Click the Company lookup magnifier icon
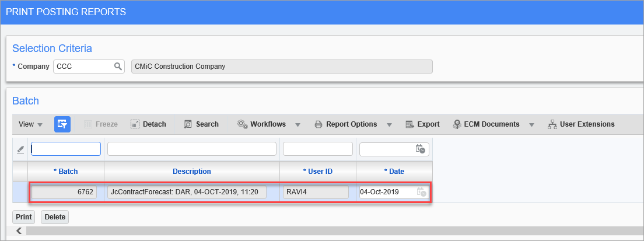This screenshot has width=644, height=241. coord(118,66)
